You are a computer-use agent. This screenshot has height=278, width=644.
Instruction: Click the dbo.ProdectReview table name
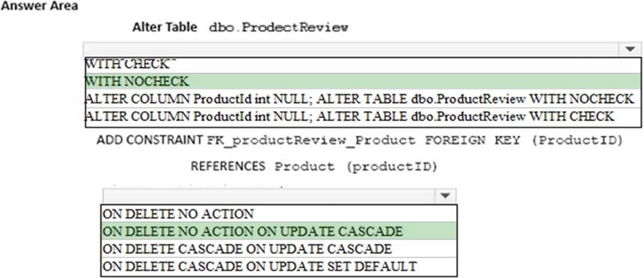coord(278,28)
